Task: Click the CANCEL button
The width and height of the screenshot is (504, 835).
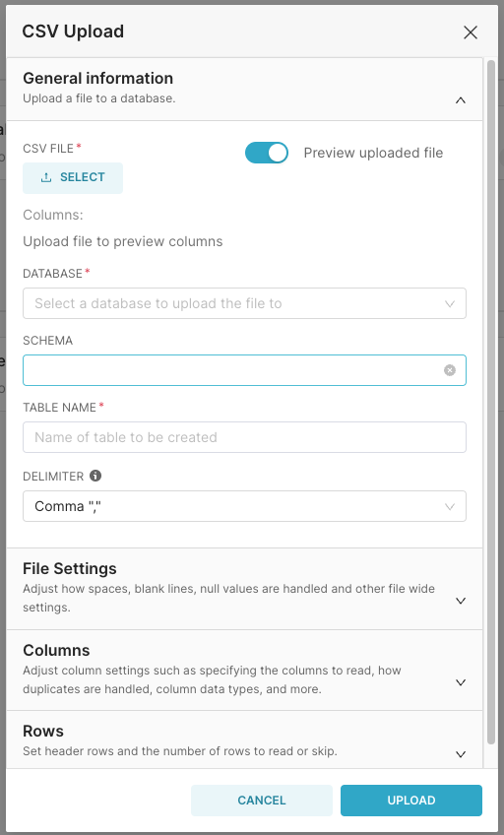Action: (x=261, y=801)
